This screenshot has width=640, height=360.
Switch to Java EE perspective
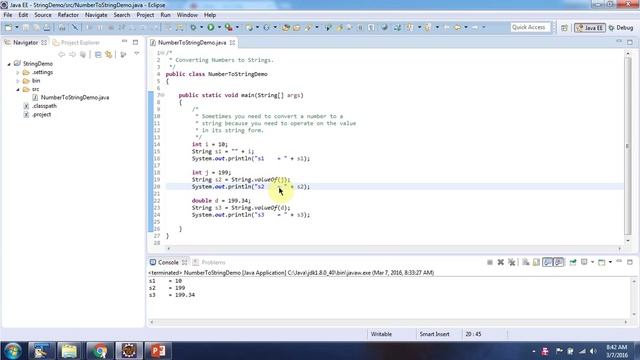(x=589, y=28)
